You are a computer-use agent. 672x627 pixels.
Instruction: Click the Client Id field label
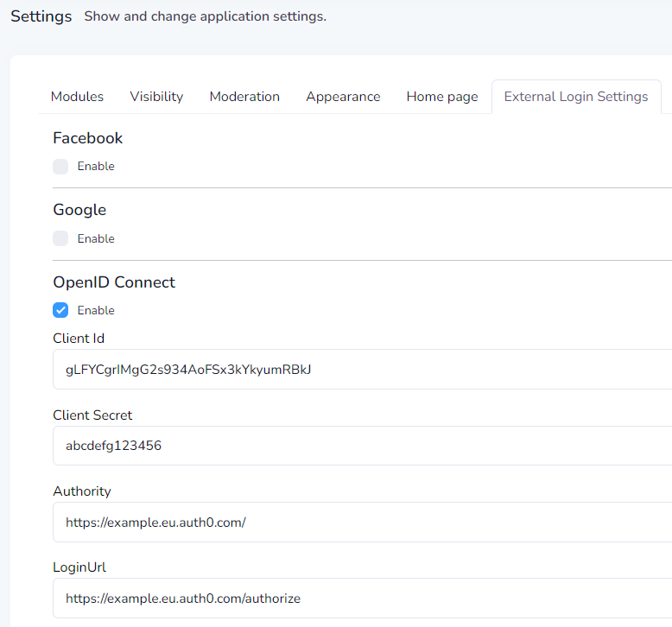point(79,339)
